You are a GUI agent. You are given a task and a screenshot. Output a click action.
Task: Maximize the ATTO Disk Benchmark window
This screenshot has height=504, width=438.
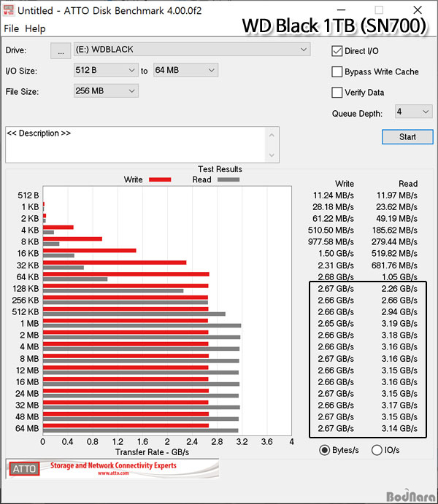379,10
